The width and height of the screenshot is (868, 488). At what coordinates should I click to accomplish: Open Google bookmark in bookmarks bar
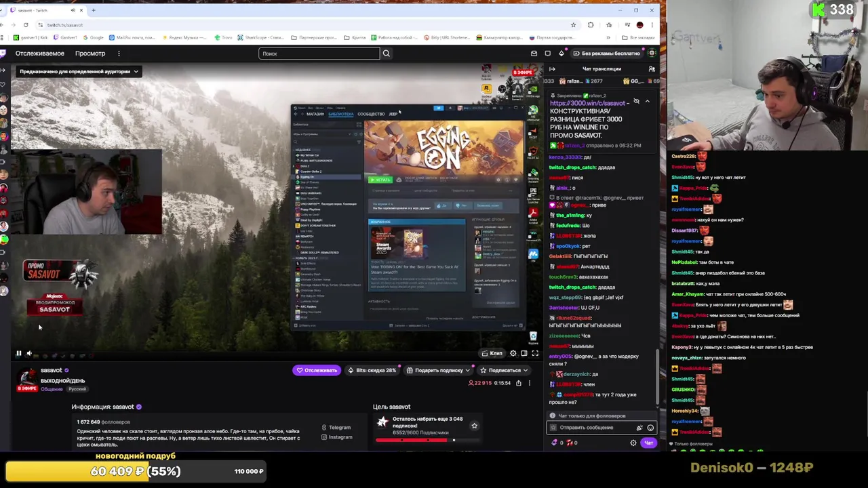click(94, 37)
